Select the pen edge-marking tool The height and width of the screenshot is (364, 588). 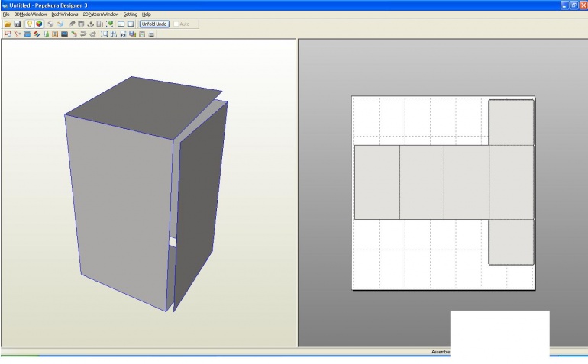coord(72,24)
